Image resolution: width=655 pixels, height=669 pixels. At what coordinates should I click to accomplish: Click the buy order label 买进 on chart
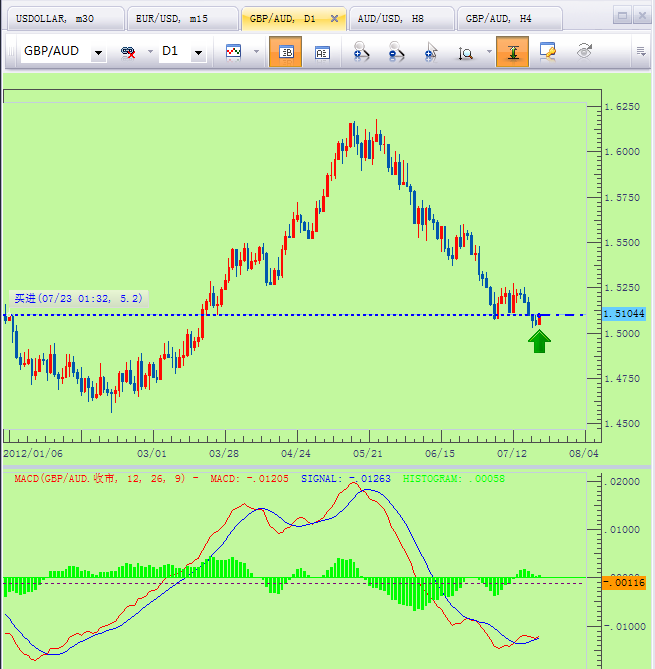[78, 298]
